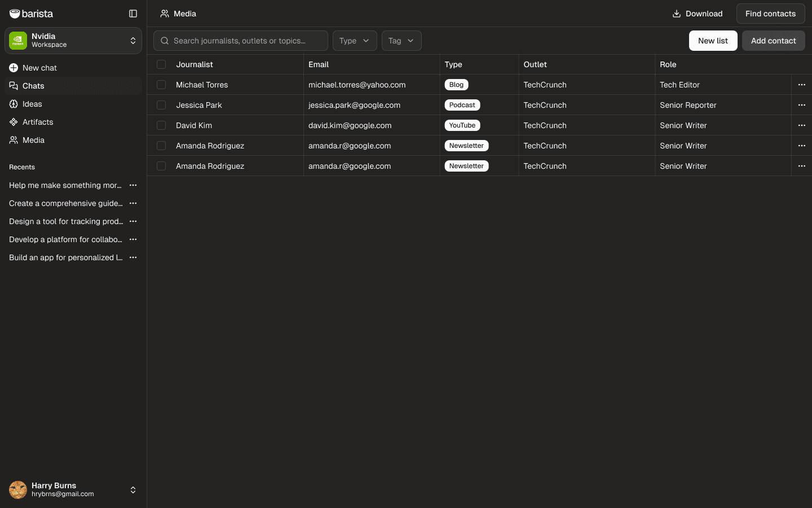812x508 pixels.
Task: Check Michael Torres's row checkbox
Action: click(x=161, y=85)
